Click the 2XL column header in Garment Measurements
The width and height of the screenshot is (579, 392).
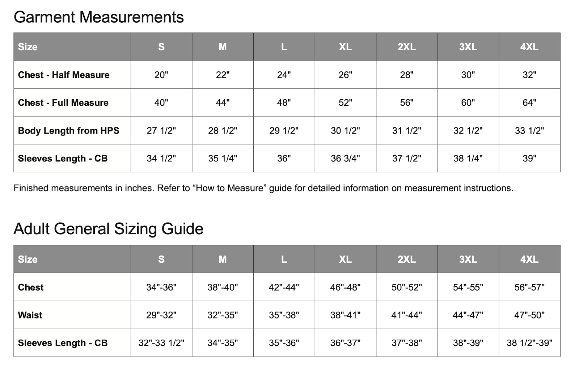point(407,47)
